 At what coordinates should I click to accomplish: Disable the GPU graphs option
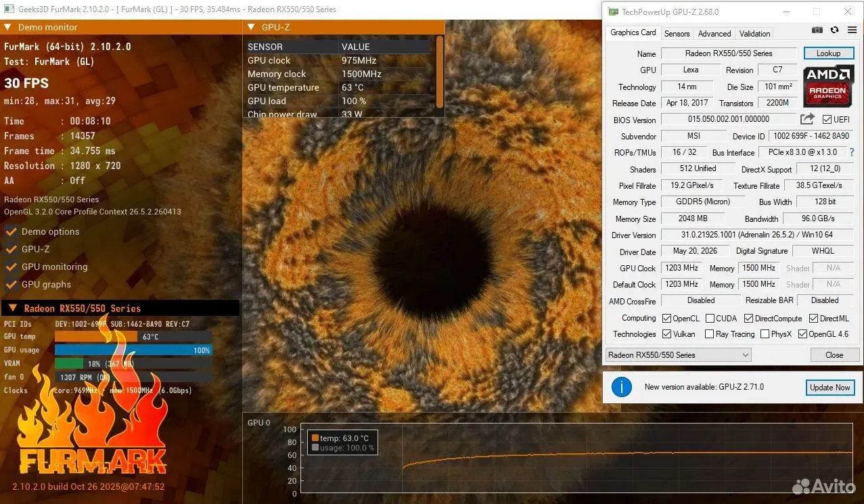11,284
